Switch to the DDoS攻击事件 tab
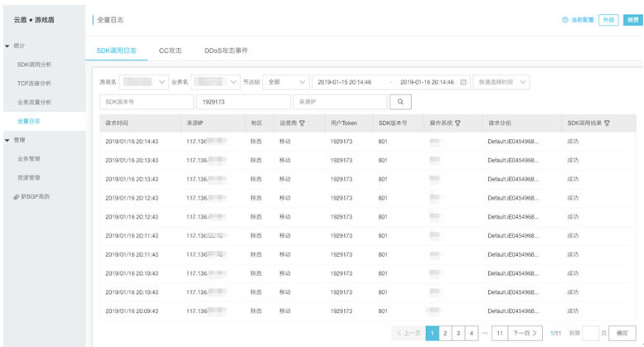Screen dimensions: 644x347 [x=226, y=51]
